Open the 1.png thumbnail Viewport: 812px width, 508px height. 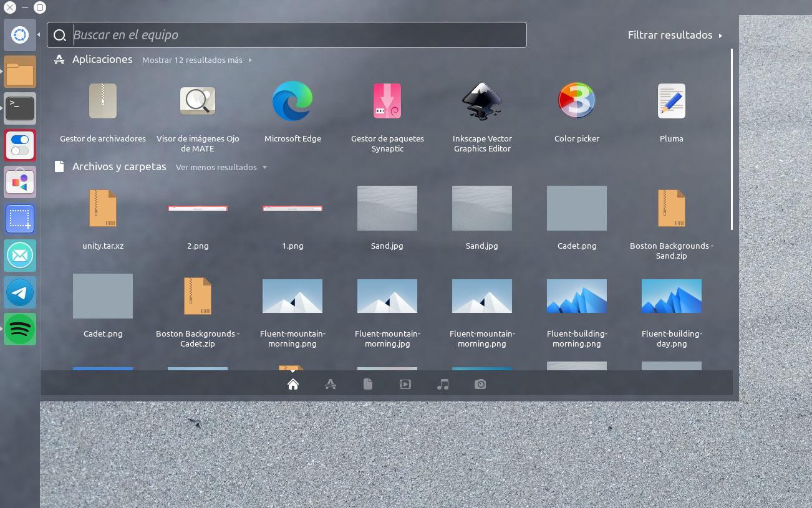tap(292, 208)
